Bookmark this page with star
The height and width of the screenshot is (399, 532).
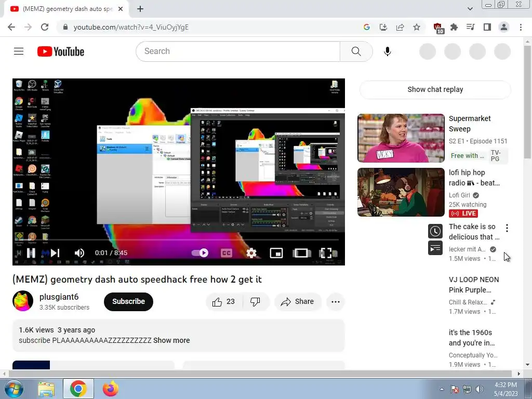pyautogui.click(x=417, y=27)
